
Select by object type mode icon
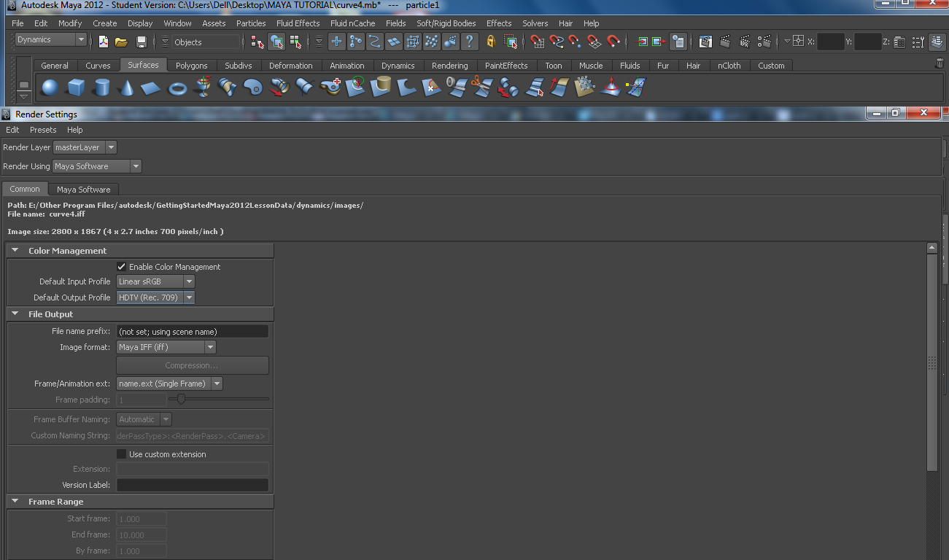point(276,42)
